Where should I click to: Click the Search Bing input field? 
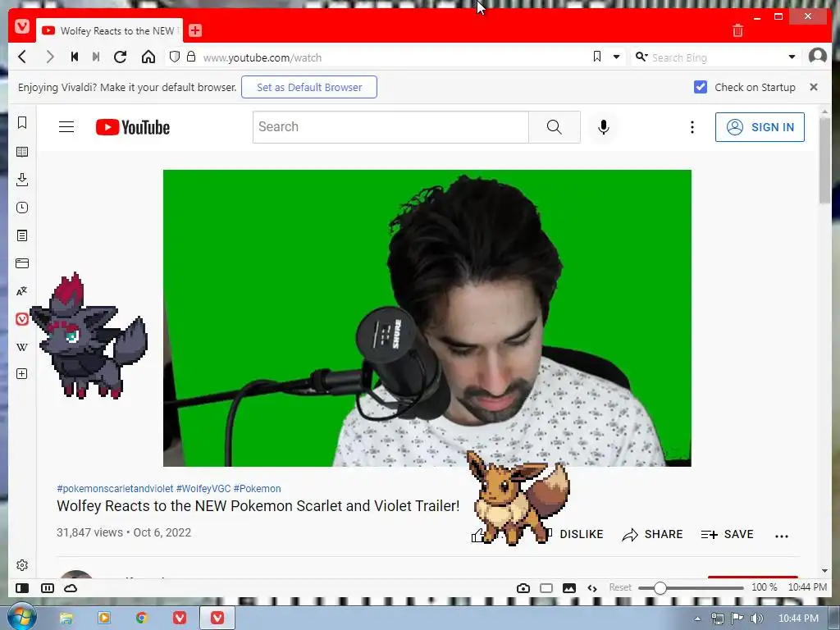(x=717, y=57)
